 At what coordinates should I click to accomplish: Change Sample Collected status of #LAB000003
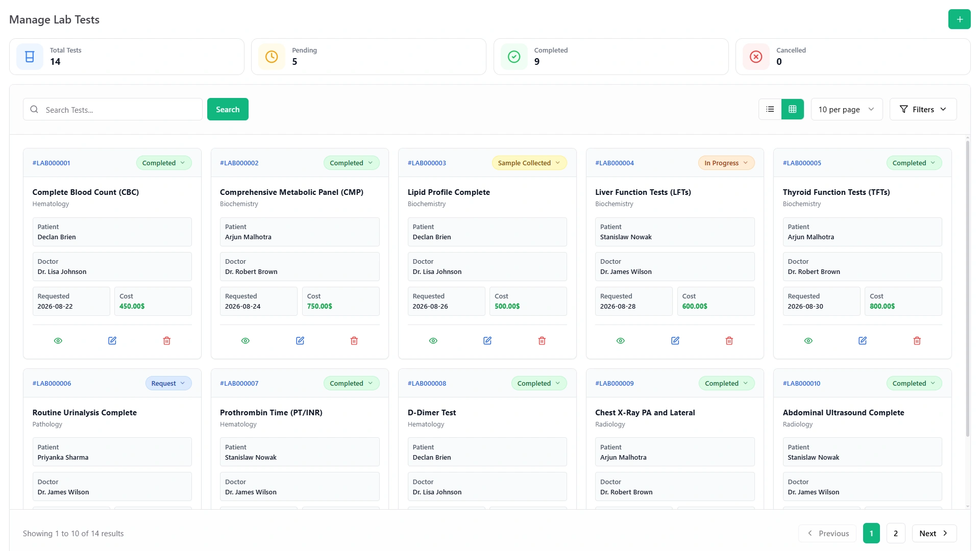click(x=529, y=163)
